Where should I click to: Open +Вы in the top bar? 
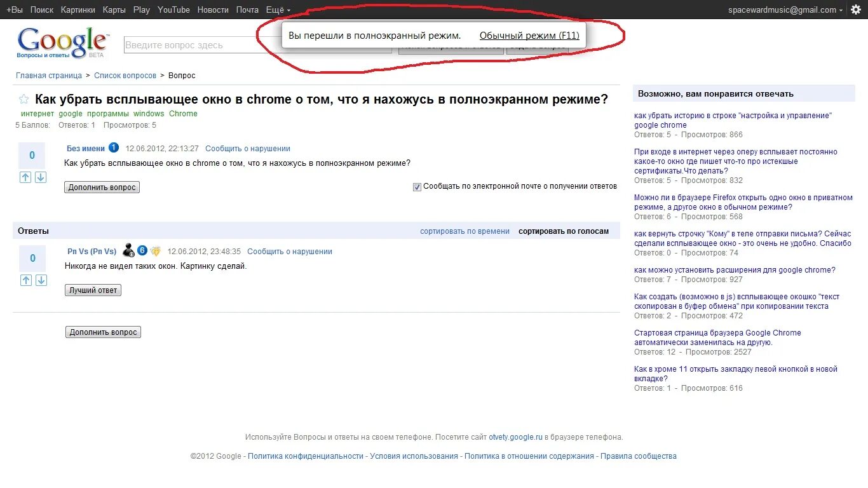click(x=15, y=10)
